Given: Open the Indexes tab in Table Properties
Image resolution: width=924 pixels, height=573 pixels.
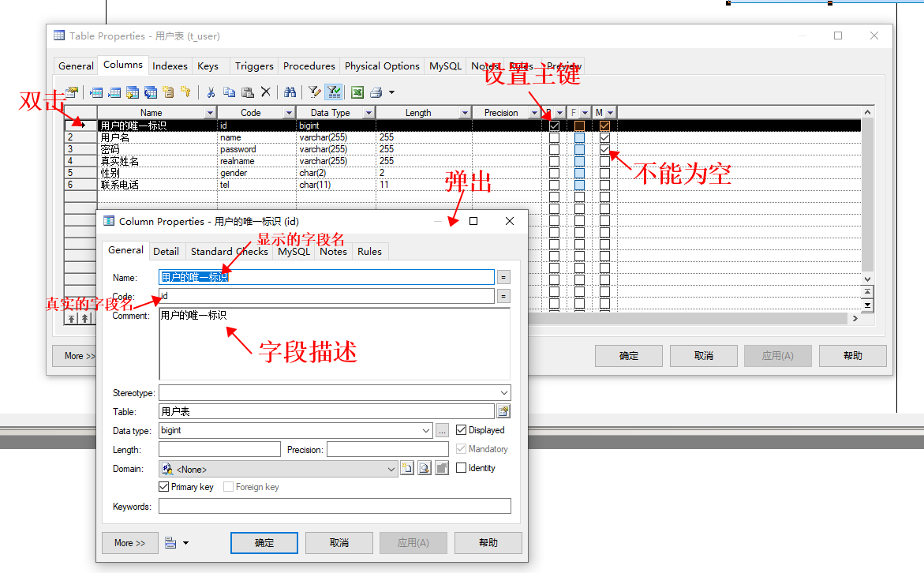Looking at the screenshot, I should (x=170, y=66).
